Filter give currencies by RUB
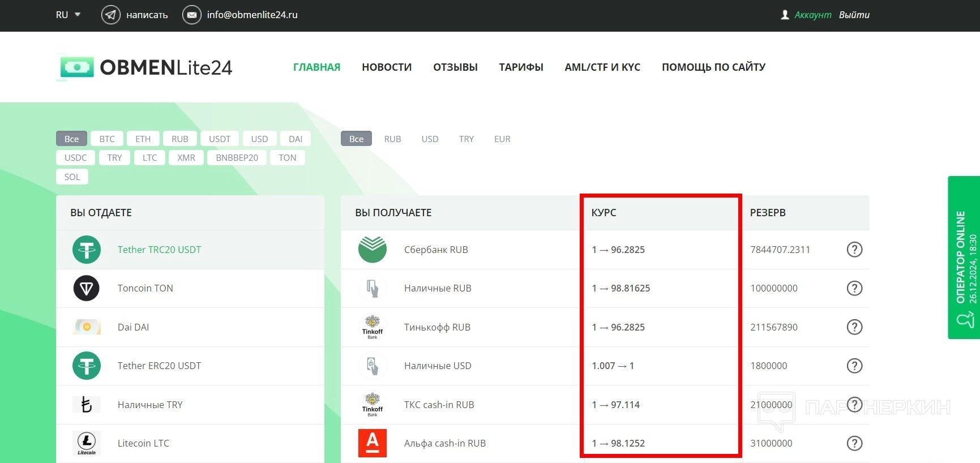This screenshot has width=980, height=463. (x=180, y=139)
